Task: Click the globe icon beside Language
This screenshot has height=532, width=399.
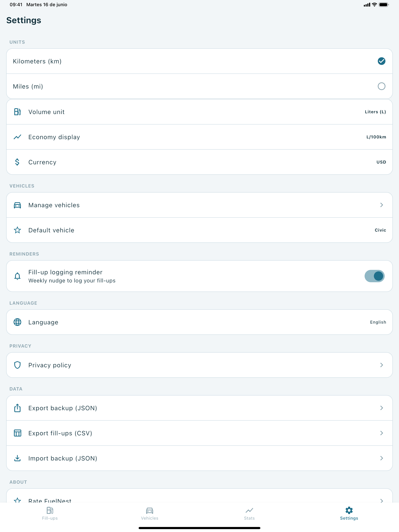Action: pyautogui.click(x=17, y=322)
